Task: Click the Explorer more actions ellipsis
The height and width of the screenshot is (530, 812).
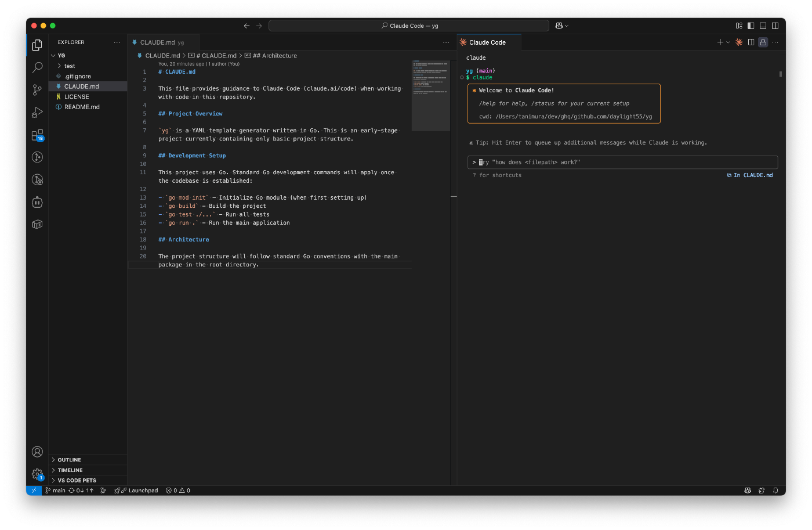Action: 117,42
